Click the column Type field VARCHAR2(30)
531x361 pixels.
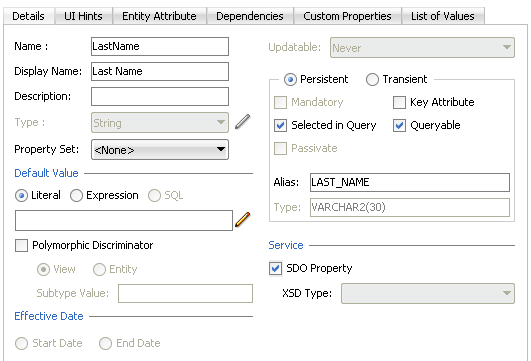(x=410, y=207)
